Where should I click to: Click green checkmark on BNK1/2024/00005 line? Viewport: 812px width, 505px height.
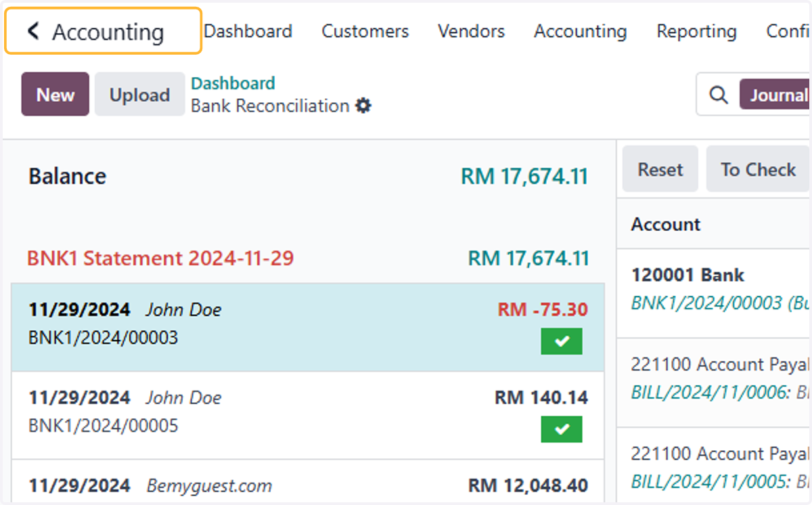(x=562, y=429)
